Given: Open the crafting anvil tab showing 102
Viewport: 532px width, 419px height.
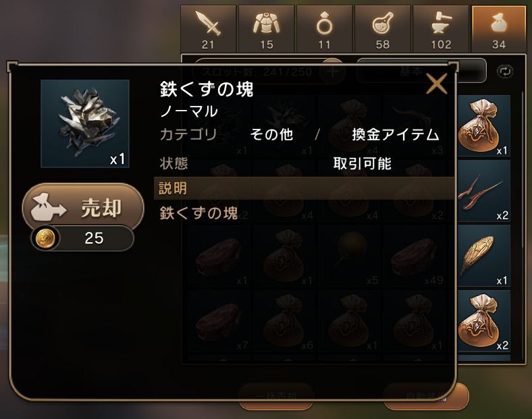Looking at the screenshot, I should (441, 29).
